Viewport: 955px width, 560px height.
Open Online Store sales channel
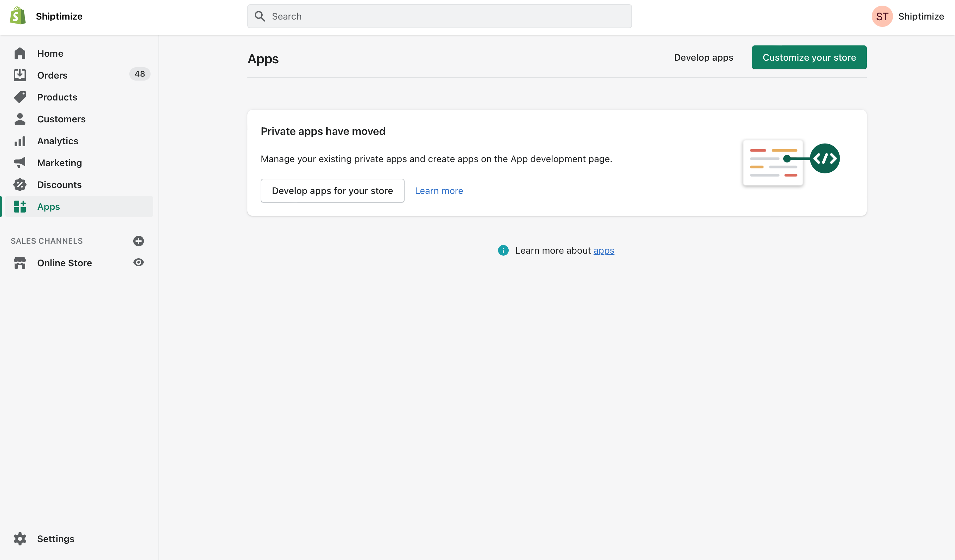click(x=64, y=263)
